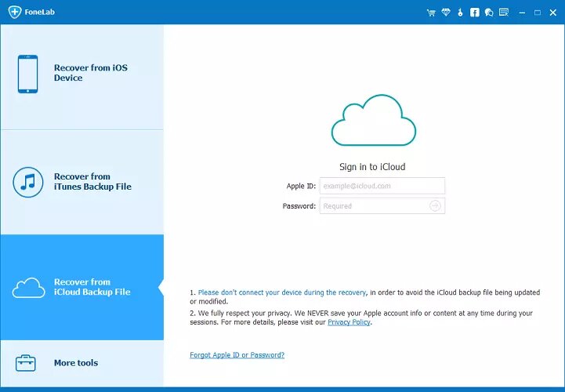The height and width of the screenshot is (392, 565).
Task: Focus the Password input field
Action: click(x=373, y=206)
